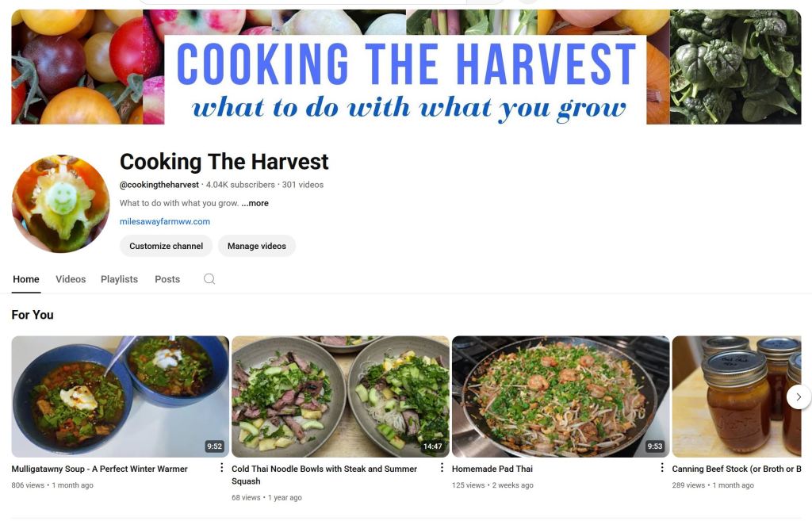The width and height of the screenshot is (812, 521).
Task: Play the Homemade Pad Thai thumbnail
Action: pos(561,396)
